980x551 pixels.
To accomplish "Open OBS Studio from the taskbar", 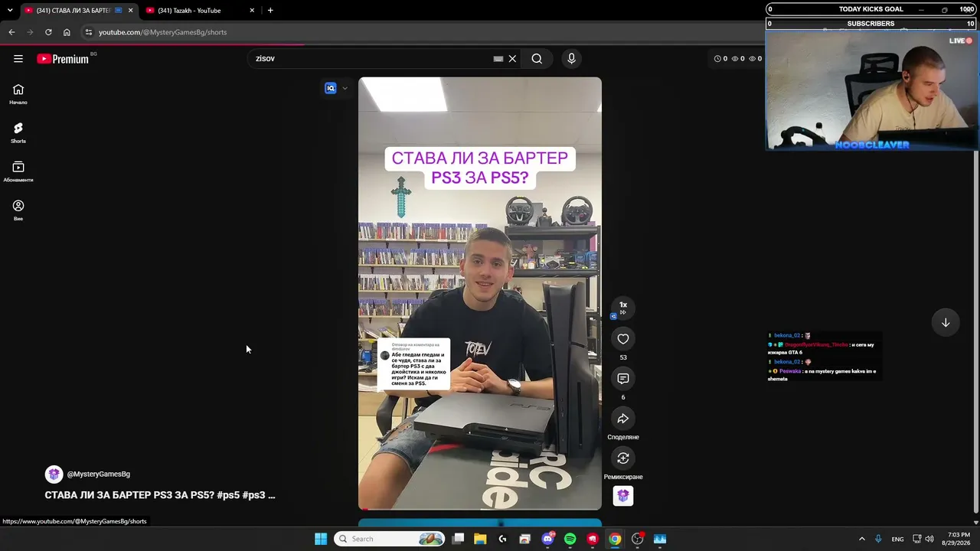I will 637,539.
